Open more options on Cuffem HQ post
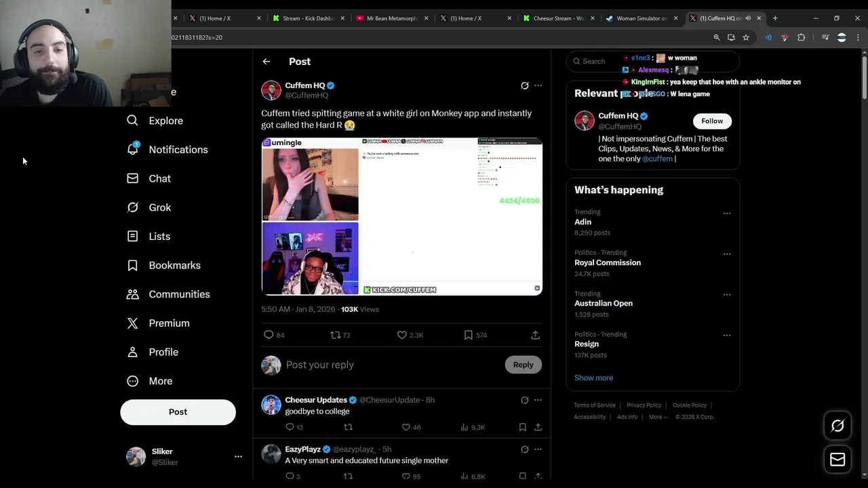Screen dimensions: 868x488 (538, 85)
